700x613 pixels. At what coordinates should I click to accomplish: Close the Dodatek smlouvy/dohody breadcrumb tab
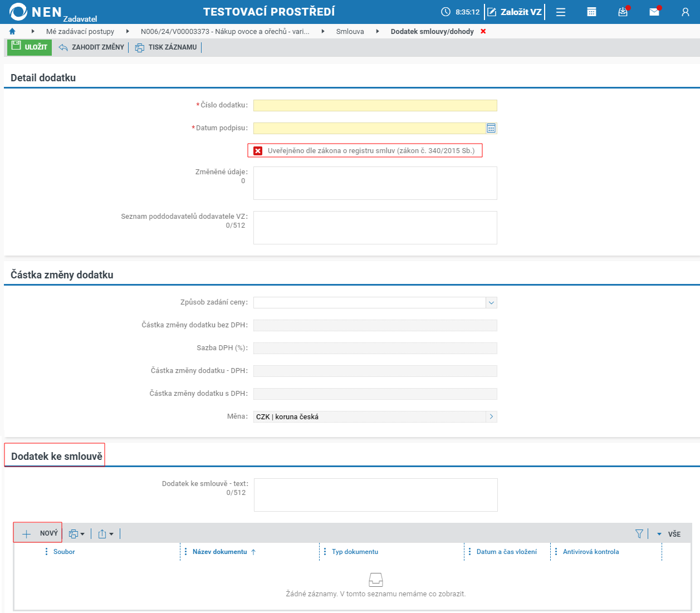483,31
